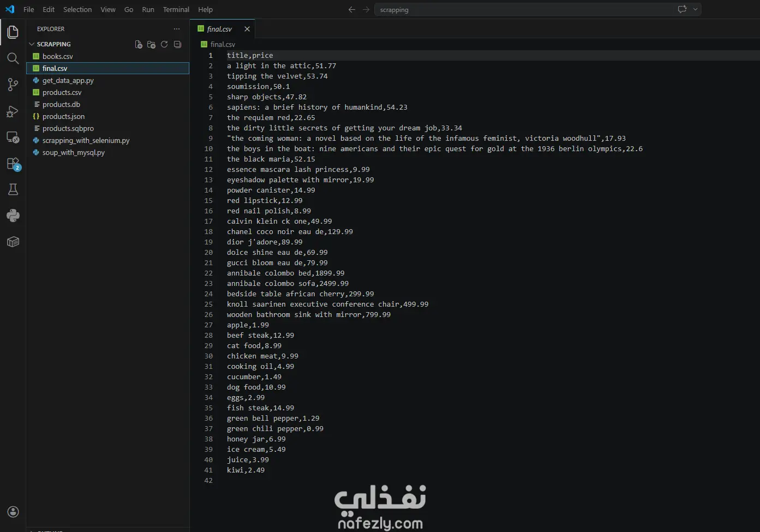This screenshot has height=532, width=760.
Task: Open books.csv in the Explorer
Action: (108, 56)
